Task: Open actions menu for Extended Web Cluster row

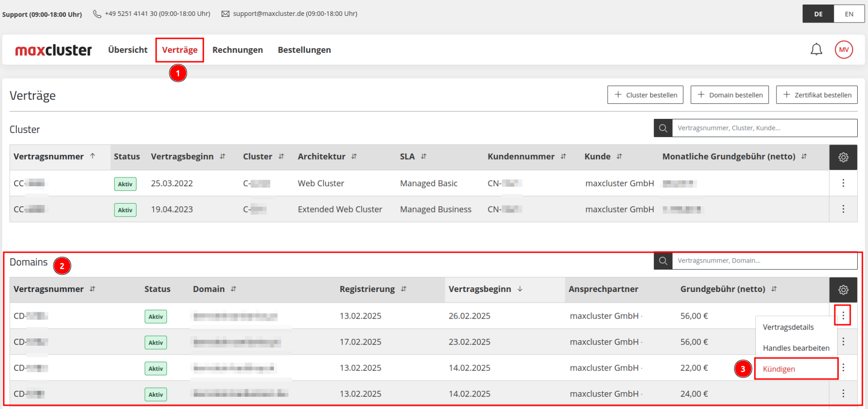Action: [x=843, y=209]
